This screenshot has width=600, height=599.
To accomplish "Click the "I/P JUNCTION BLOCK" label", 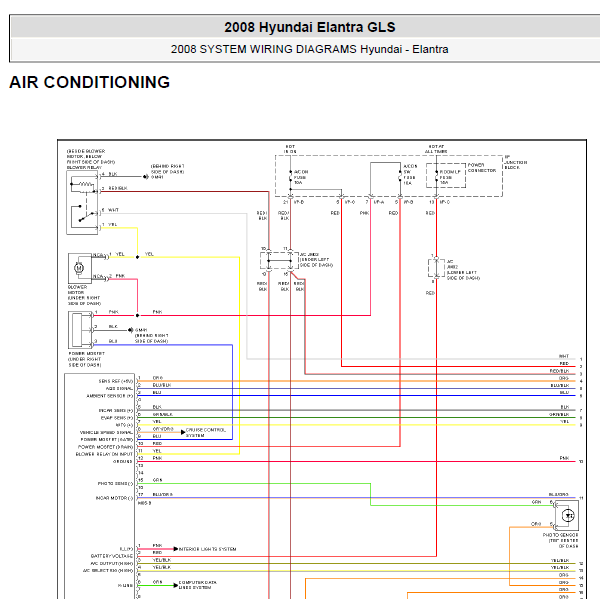I will [x=515, y=162].
